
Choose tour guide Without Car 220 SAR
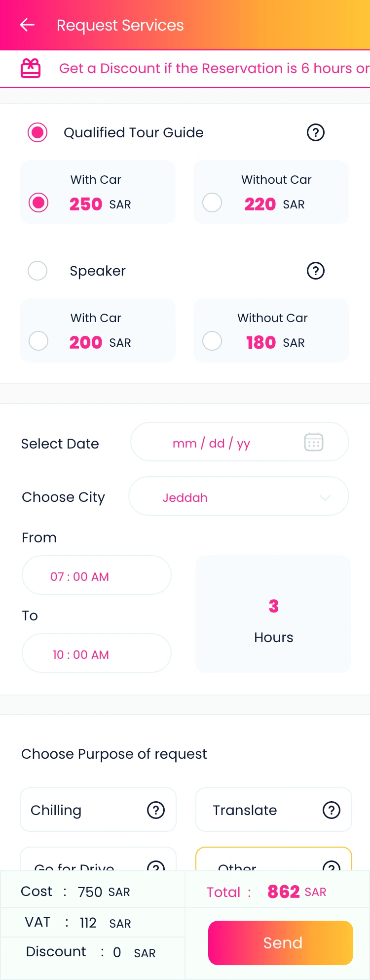click(x=212, y=203)
